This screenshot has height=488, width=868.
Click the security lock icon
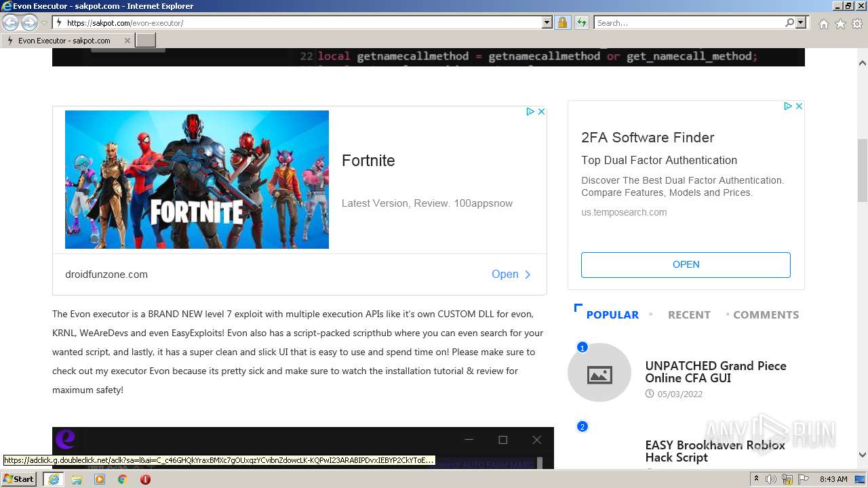click(562, 23)
